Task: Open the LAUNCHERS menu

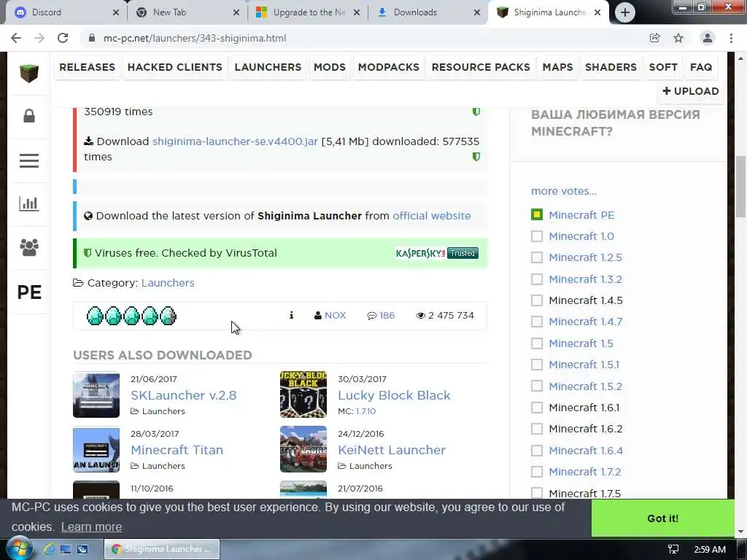Action: click(x=268, y=67)
